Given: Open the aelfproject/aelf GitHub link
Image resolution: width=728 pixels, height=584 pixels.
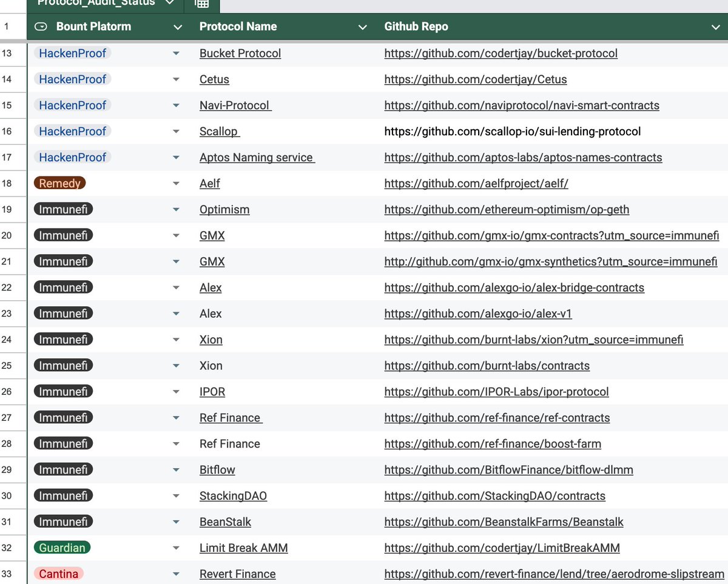Looking at the screenshot, I should pos(476,184).
